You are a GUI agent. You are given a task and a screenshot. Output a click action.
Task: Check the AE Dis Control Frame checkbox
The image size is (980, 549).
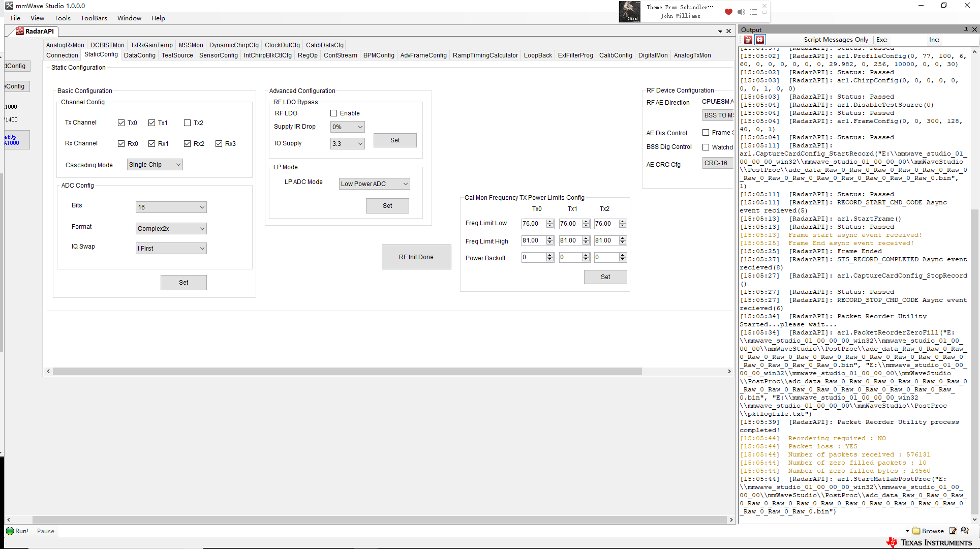click(x=706, y=133)
